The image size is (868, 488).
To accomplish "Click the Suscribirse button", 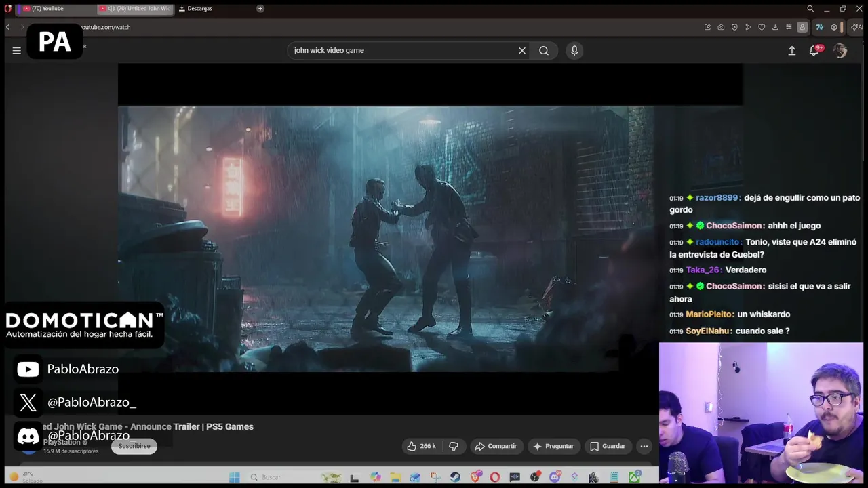I will 134,446.
